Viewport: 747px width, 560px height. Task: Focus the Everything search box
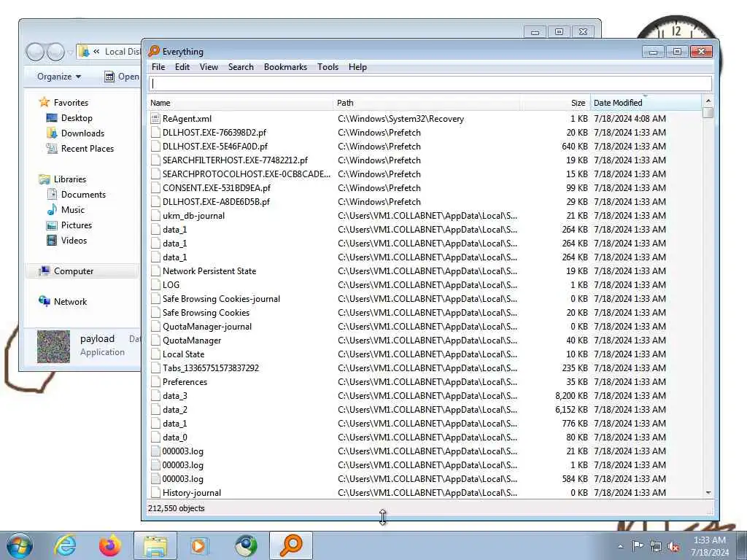(430, 84)
